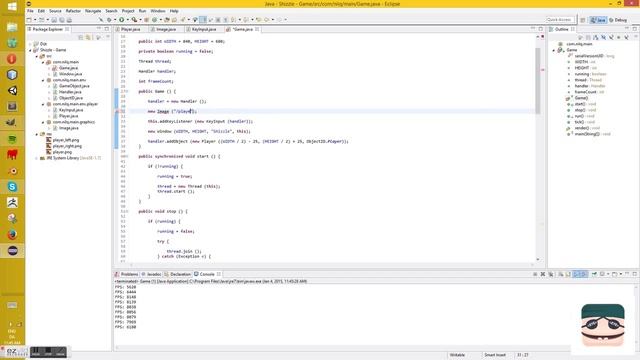Click the Debug bug toolbar icon
The width and height of the screenshot is (640, 360).
(109, 20)
